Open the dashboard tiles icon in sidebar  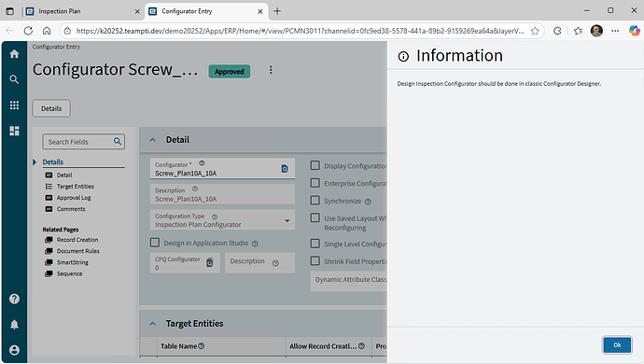click(14, 131)
